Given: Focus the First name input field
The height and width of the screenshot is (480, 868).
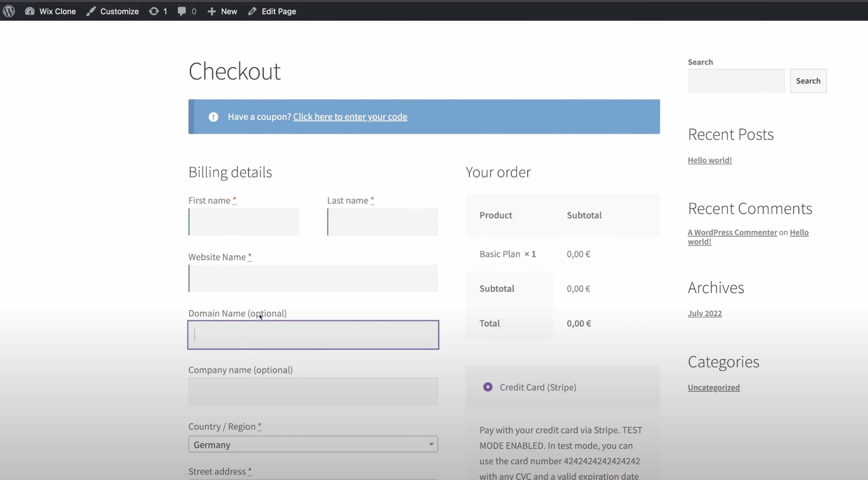Looking at the screenshot, I should coord(244,222).
